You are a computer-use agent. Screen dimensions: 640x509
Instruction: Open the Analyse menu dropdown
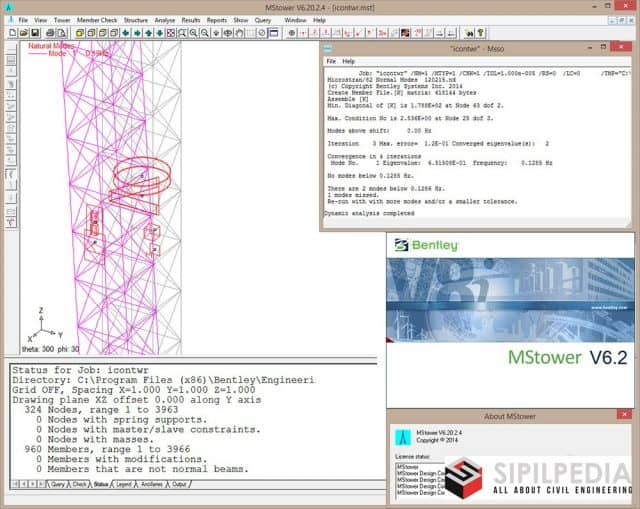click(x=165, y=19)
